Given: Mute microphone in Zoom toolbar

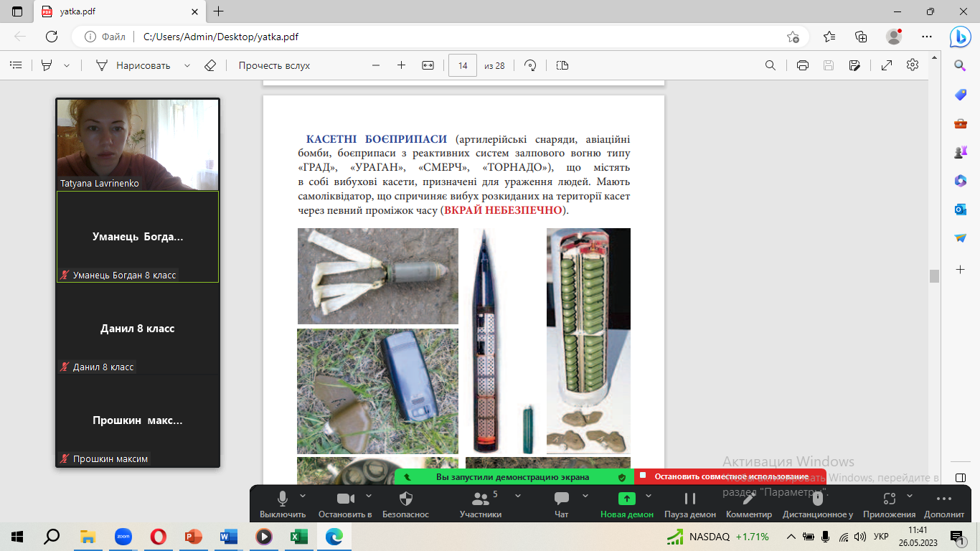Looking at the screenshot, I should point(283,503).
